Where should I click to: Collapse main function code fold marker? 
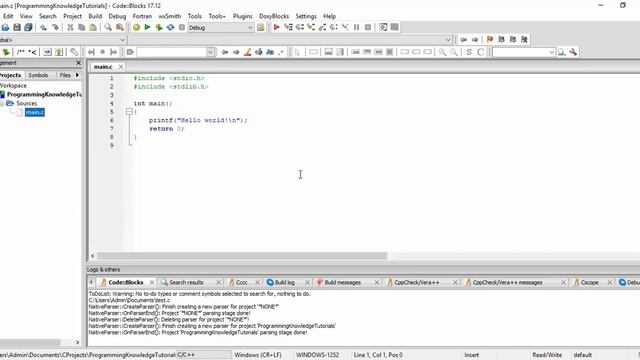click(129, 111)
